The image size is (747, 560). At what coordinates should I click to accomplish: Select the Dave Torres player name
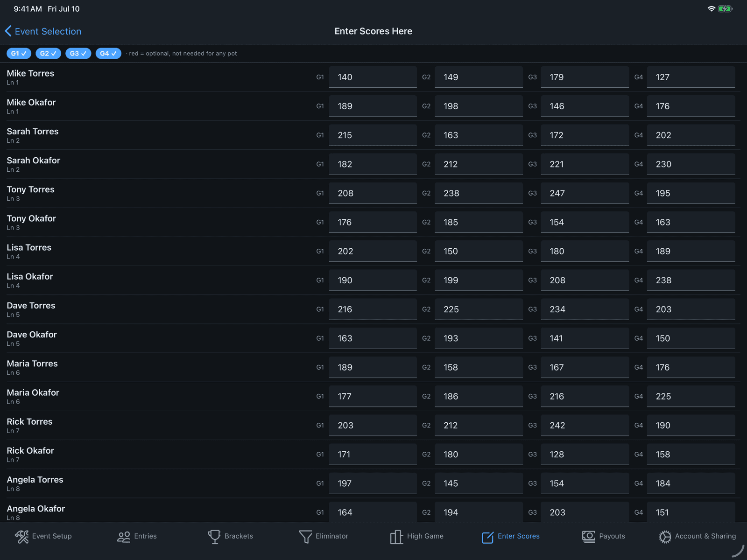click(31, 305)
